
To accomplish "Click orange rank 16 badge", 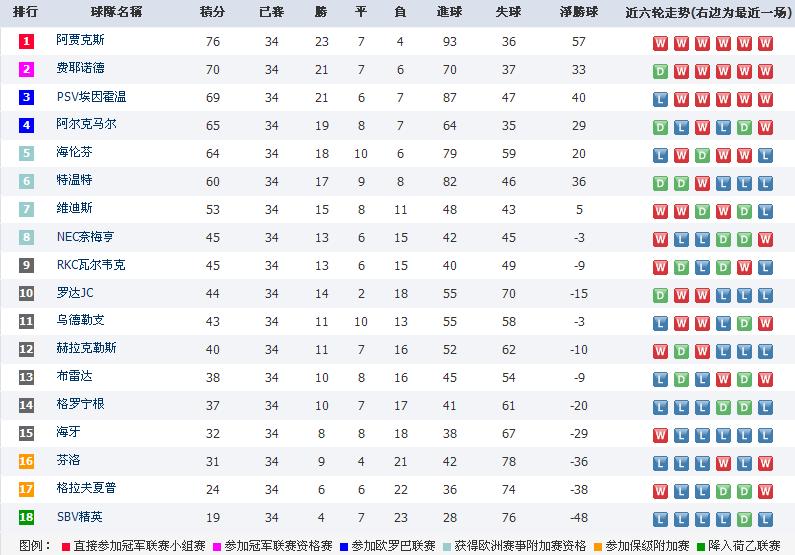I will [x=26, y=461].
